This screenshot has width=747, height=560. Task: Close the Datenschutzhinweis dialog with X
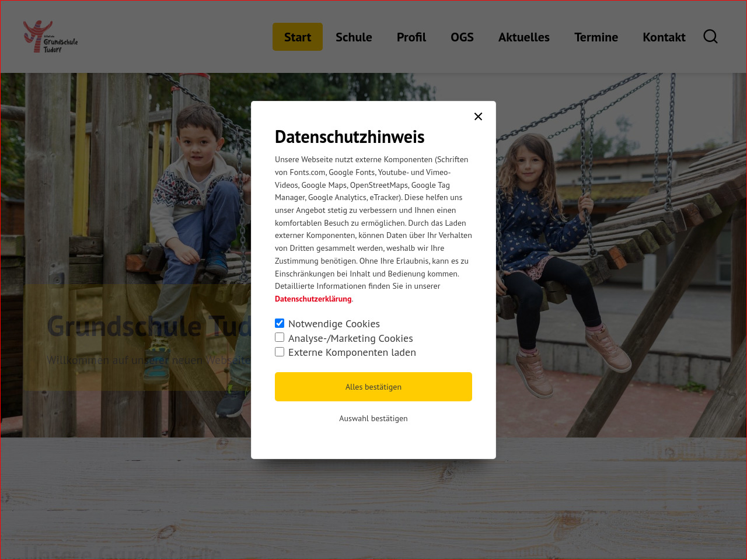478,117
